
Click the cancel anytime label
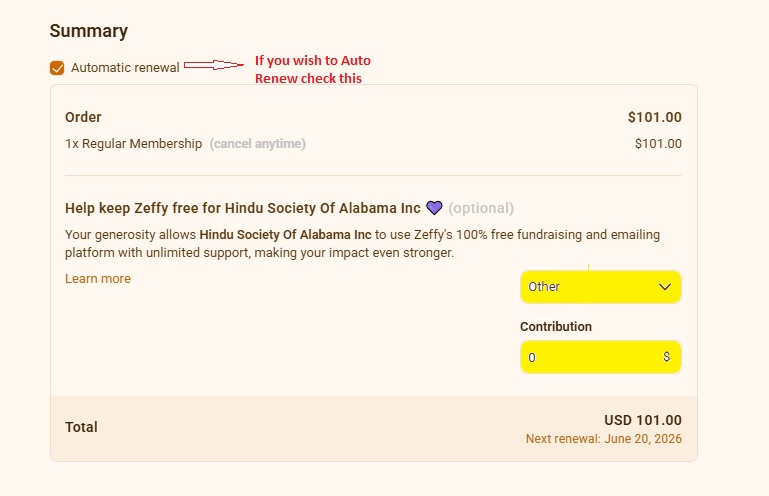tap(257, 144)
